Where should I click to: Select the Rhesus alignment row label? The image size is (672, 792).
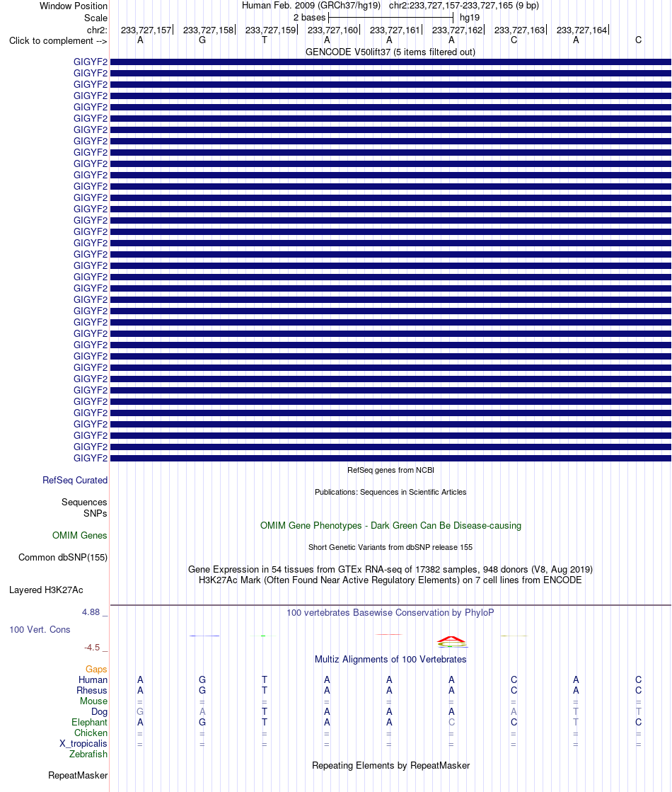(92, 691)
